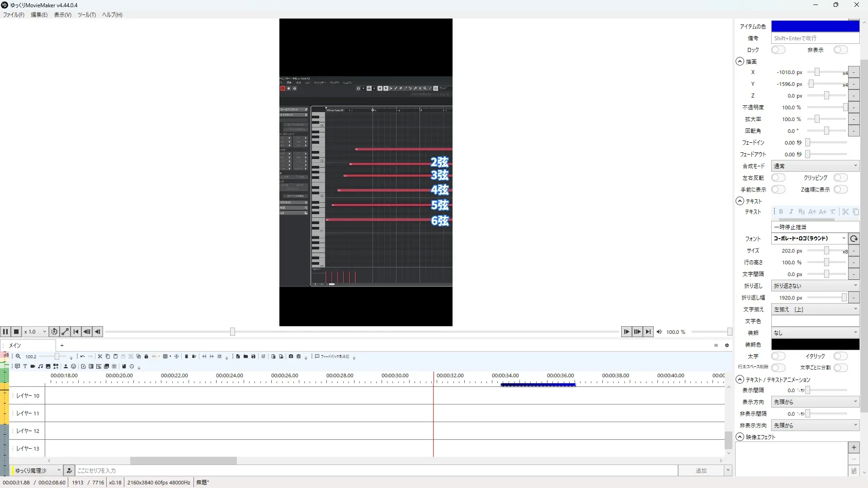Click the 追加 add button
This screenshot has height=488, width=868.
[x=701, y=470]
